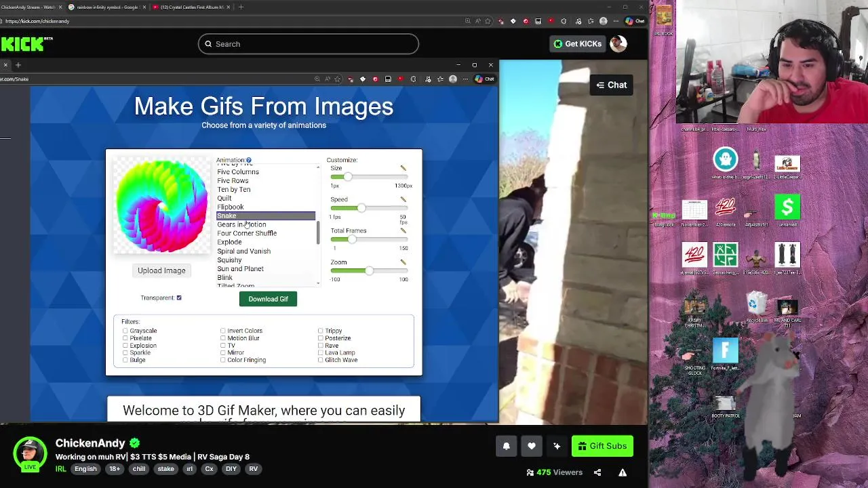Enable the Motion Blur filter
Viewport: 868px width, 488px height.
[223, 338]
